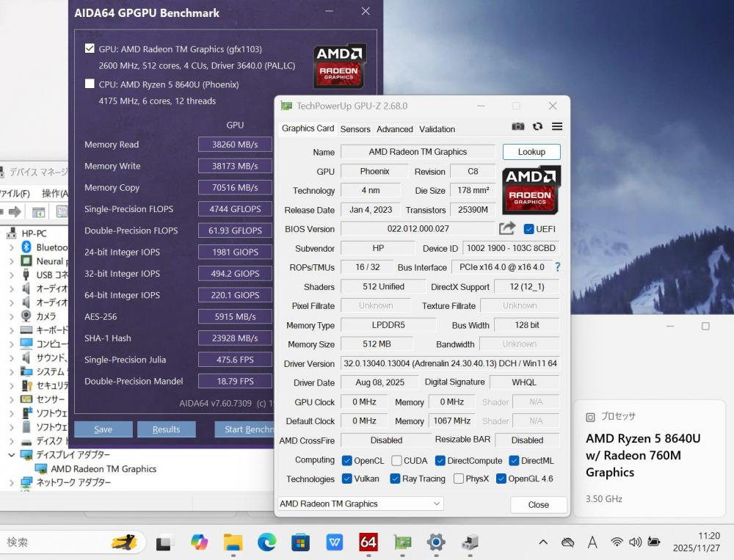Viewport: 734px width, 560px height.
Task: Click Save in AIDA64 benchmark
Action: pyautogui.click(x=103, y=429)
